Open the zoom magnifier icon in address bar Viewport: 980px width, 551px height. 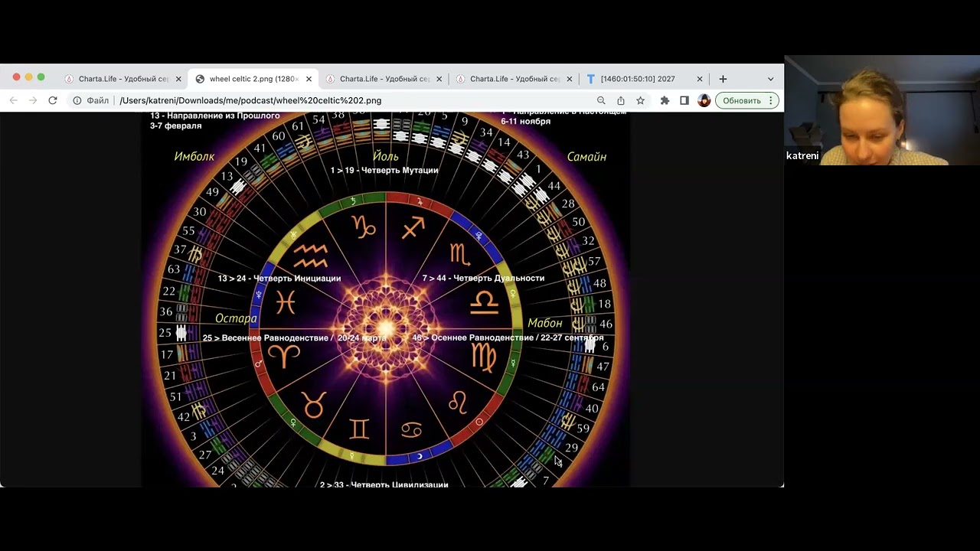point(601,100)
